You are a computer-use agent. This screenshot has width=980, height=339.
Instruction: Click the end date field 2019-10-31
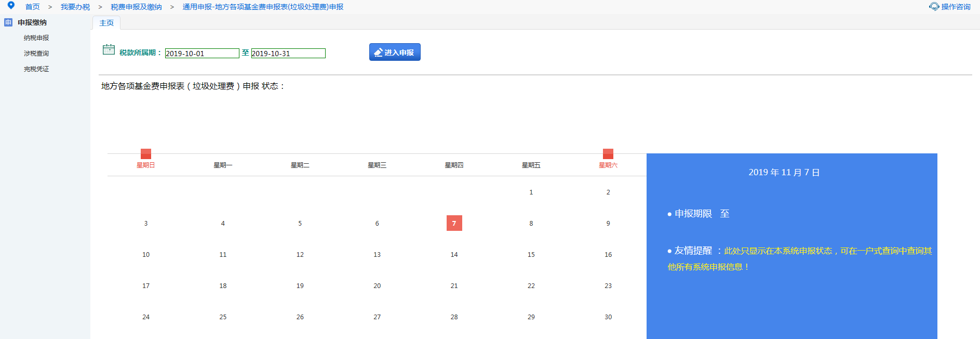click(288, 54)
